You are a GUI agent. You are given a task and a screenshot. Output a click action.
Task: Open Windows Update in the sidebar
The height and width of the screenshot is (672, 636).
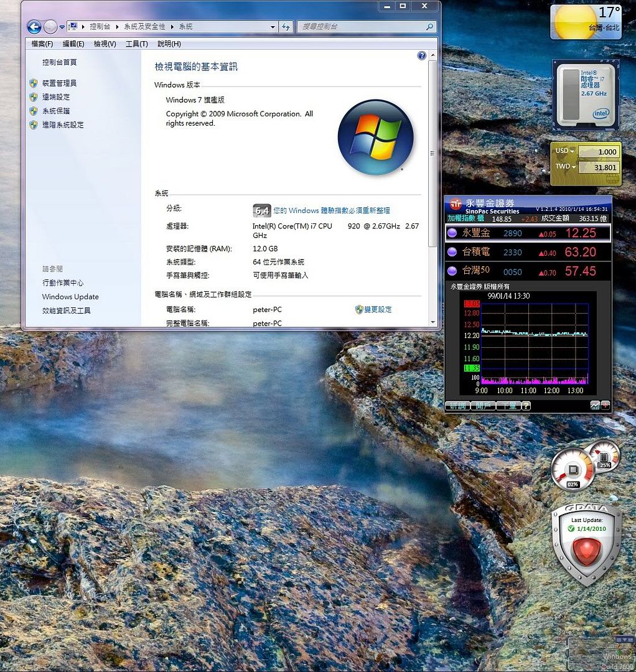pos(70,297)
